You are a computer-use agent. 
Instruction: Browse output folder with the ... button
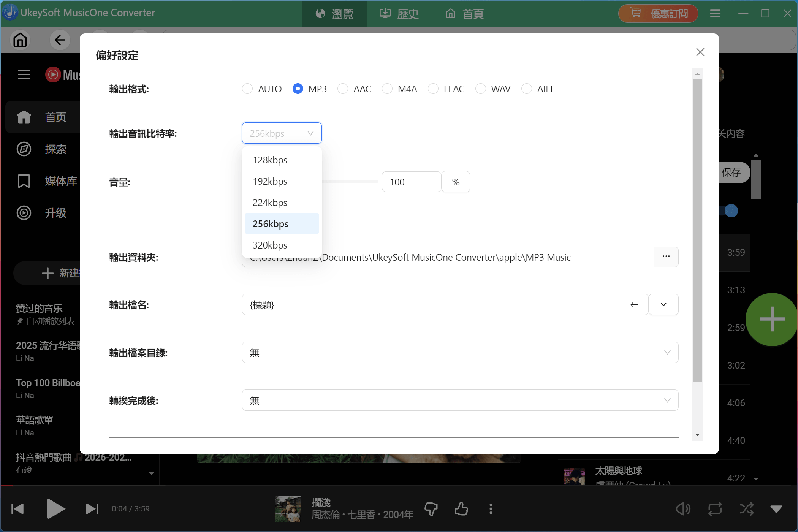[666, 257]
